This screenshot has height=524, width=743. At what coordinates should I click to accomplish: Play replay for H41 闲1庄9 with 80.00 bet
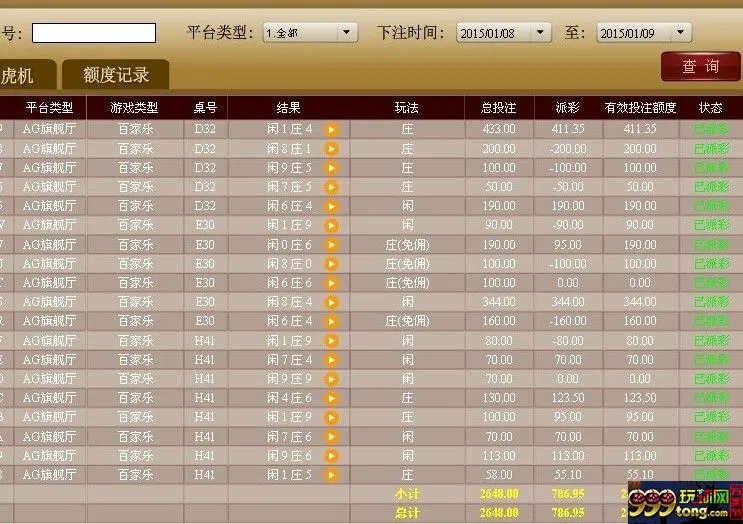(332, 341)
